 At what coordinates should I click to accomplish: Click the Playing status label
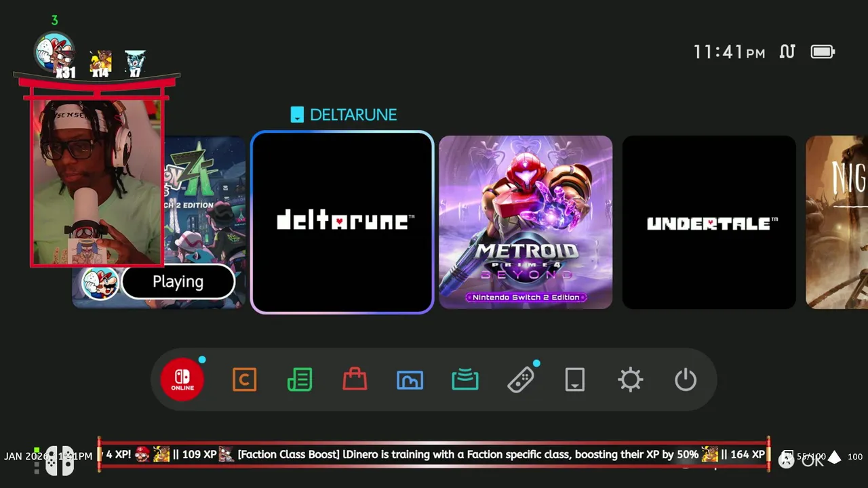178,282
